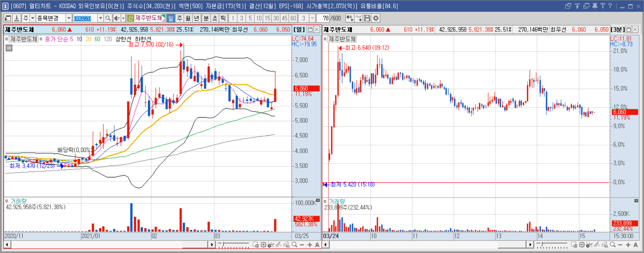Collapse volume pane button on daily chart
This screenshot has width=644, height=253.
click(x=318, y=200)
